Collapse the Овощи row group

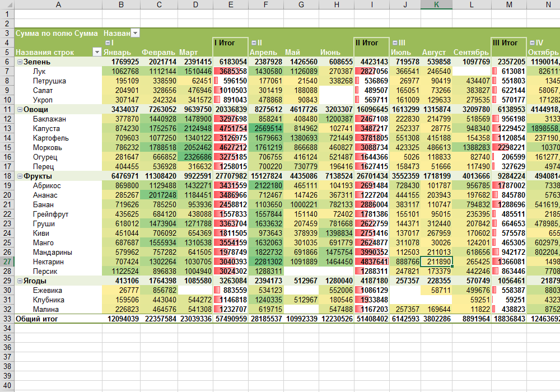tap(20, 110)
